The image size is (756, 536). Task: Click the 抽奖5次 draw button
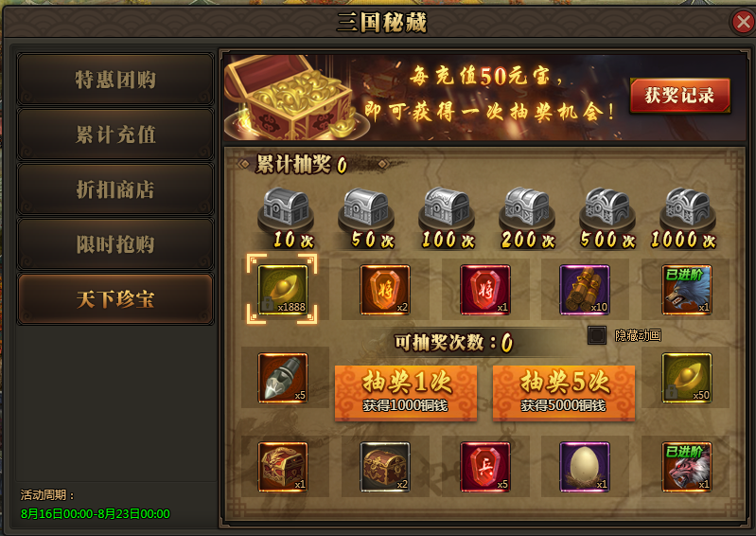tap(564, 393)
